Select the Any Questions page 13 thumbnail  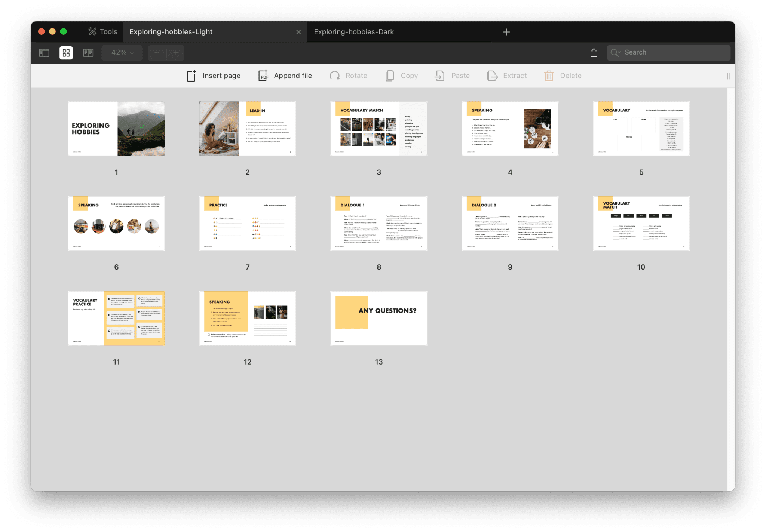pos(379,318)
